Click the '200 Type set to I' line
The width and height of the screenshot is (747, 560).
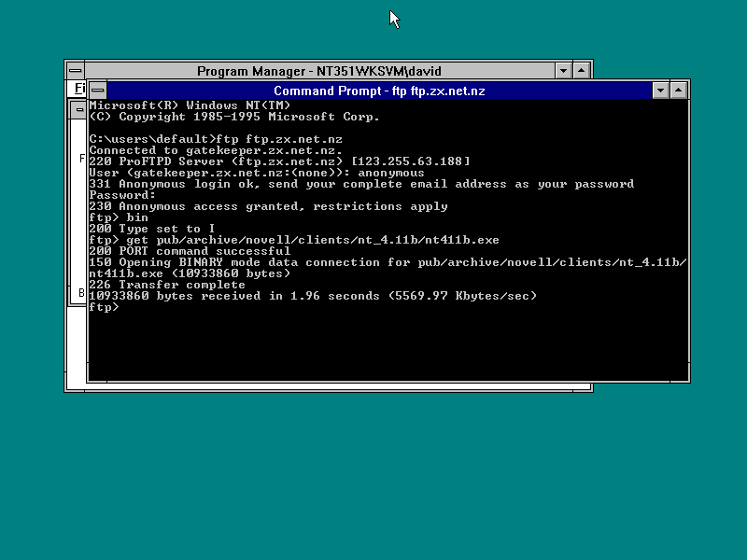[x=152, y=229]
